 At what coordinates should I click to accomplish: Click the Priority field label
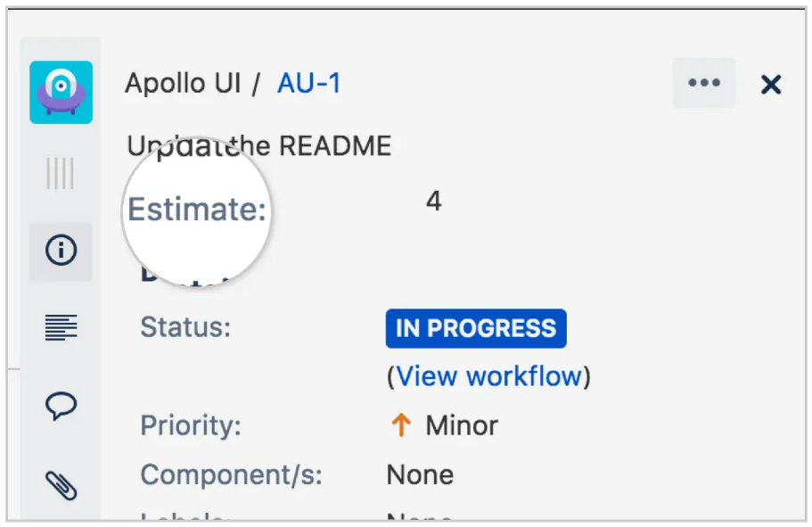point(191,425)
